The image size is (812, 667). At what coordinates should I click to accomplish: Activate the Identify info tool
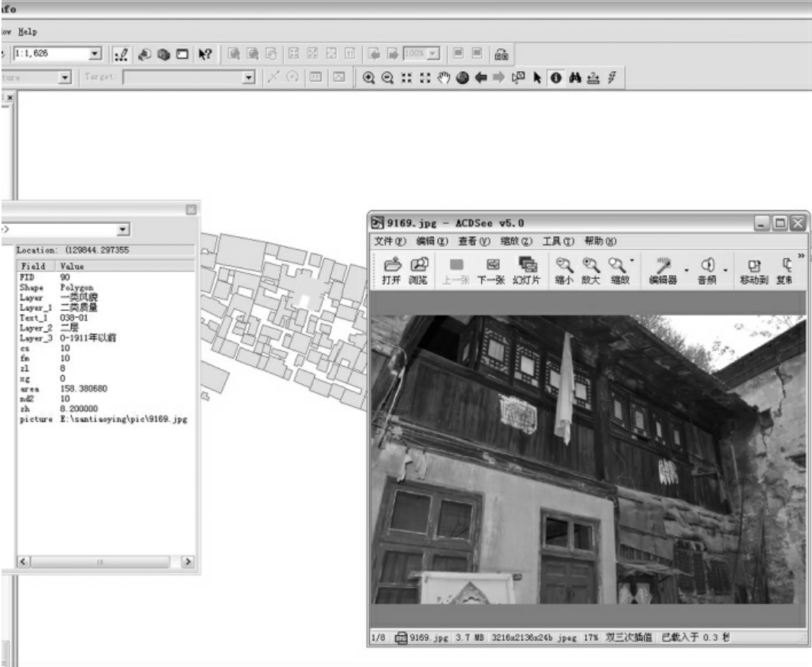coord(555,77)
